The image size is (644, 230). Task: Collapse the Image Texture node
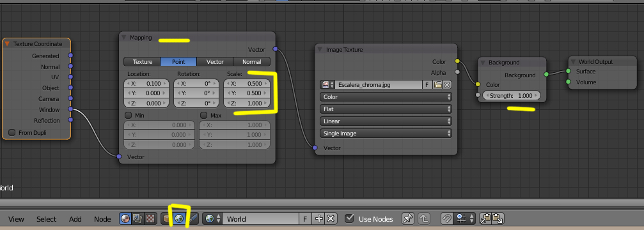[x=320, y=50]
